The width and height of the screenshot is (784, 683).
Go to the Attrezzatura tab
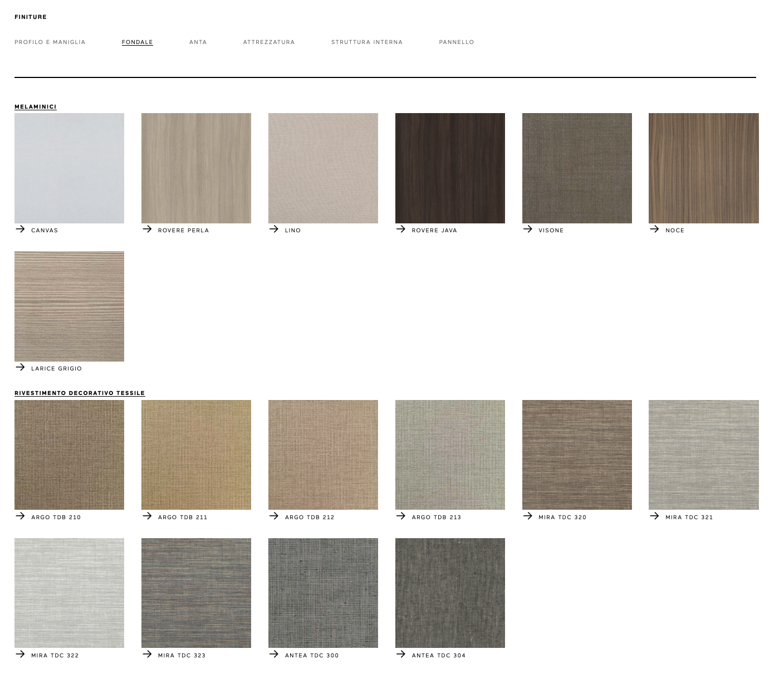point(269,42)
